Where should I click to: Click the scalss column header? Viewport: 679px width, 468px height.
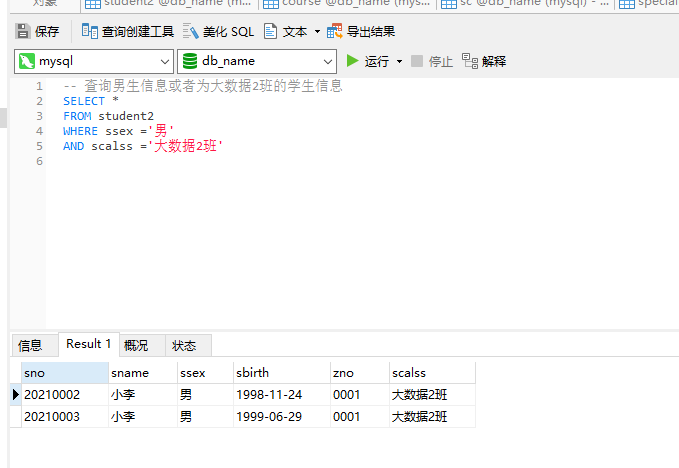point(432,373)
